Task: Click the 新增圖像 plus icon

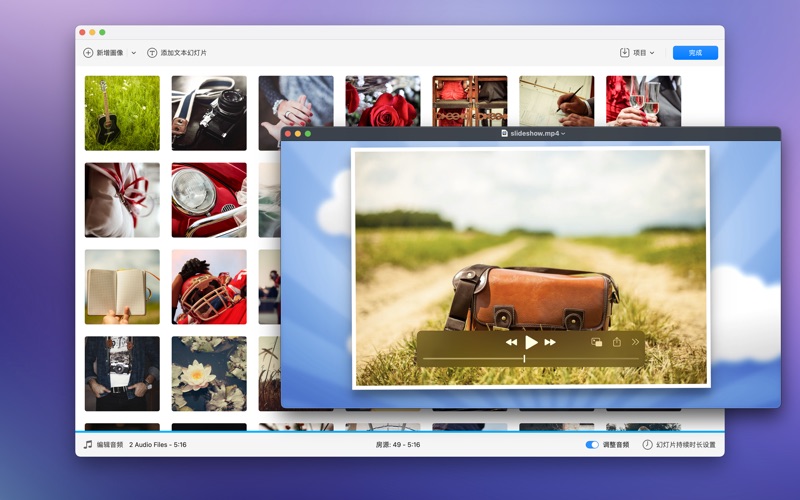Action: (x=88, y=53)
